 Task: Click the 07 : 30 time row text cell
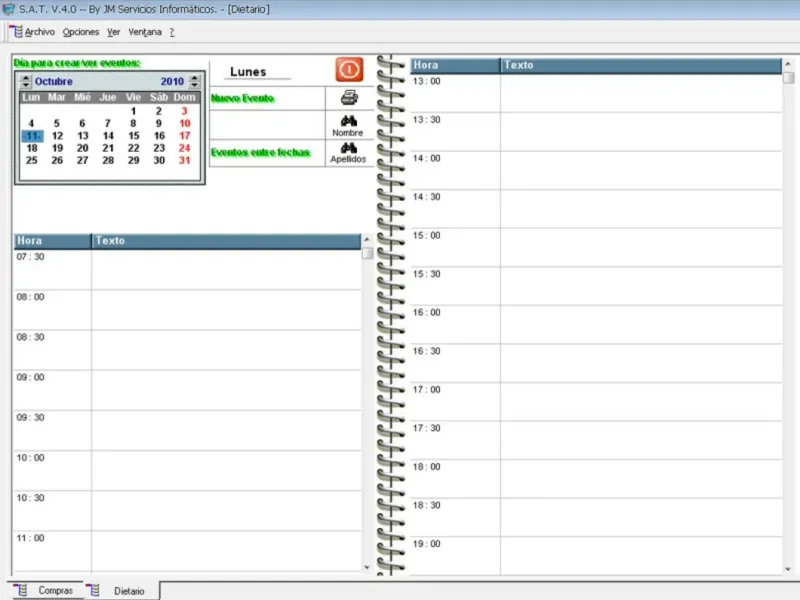[x=226, y=269]
